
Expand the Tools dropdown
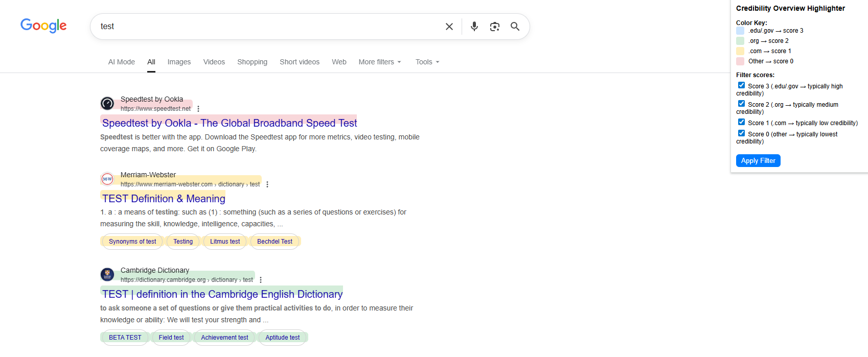coord(427,62)
